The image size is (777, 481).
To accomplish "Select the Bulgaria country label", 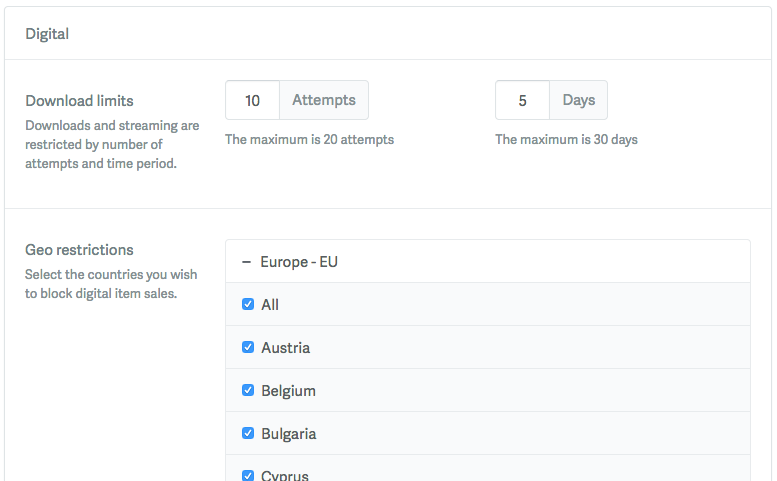I will point(288,434).
